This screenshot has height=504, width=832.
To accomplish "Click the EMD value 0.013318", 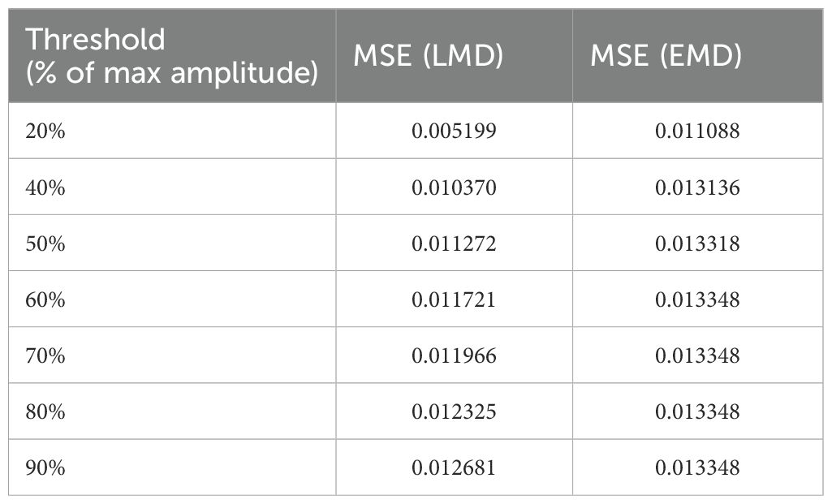I will [x=697, y=243].
